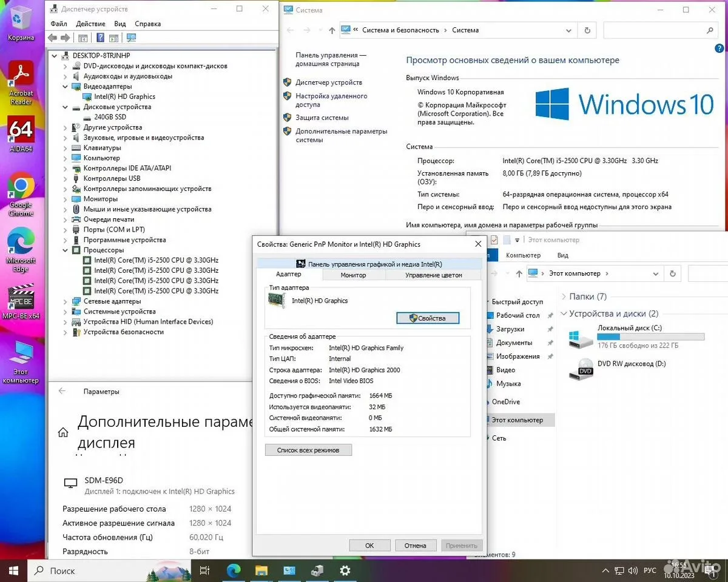Screen dimensions: 728x582
Task: Click the volume icon in the system tray
Action: 633,570
